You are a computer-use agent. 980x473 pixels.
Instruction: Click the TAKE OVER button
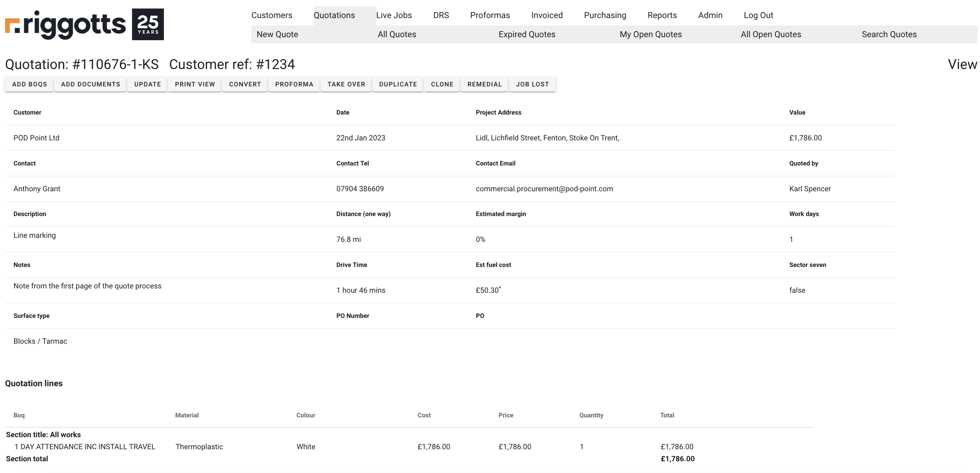pos(346,84)
